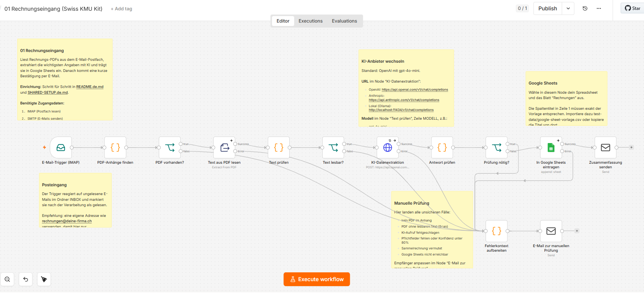Click the Execute workflow button
The width and height of the screenshot is (644, 293).
pos(317,279)
